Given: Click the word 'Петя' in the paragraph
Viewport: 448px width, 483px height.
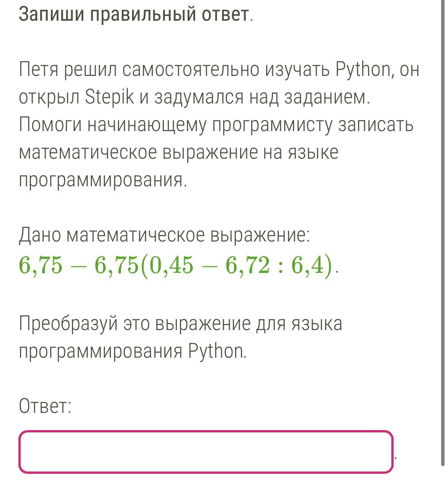Looking at the screenshot, I should click(x=38, y=70).
